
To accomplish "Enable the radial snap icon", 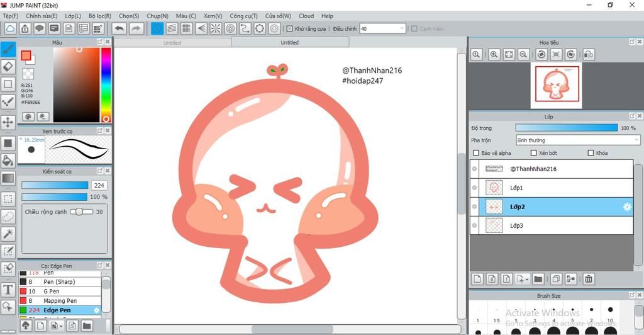I will pos(216,28).
